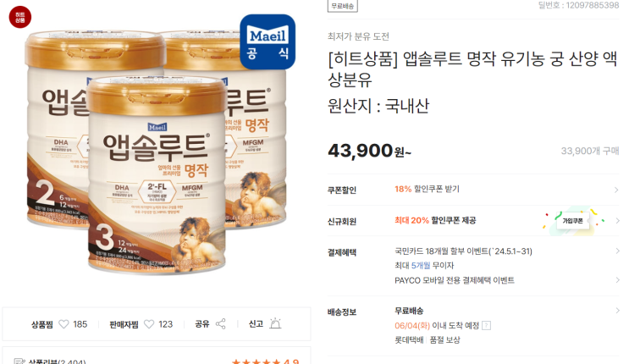
Task: Click the star rating 4.9 score
Action: click(291, 361)
